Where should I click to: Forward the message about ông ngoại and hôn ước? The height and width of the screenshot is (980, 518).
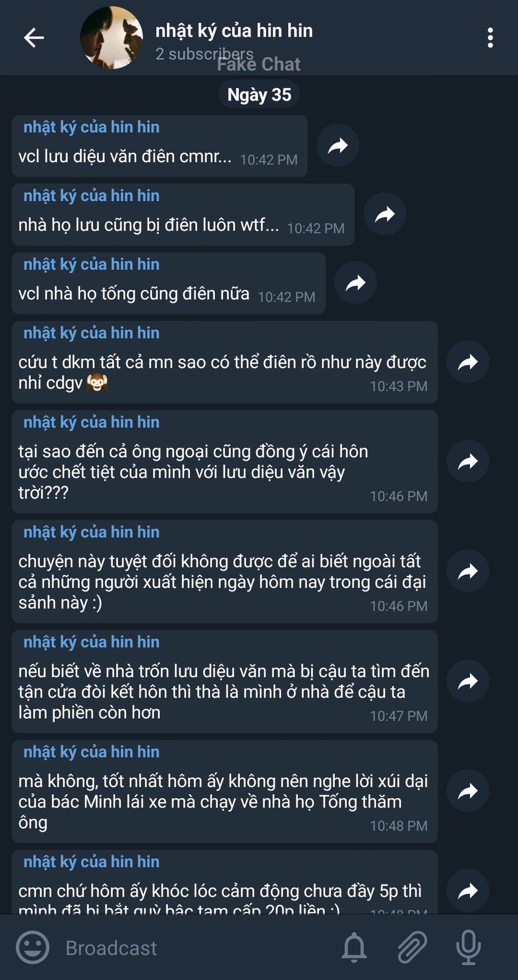click(468, 461)
